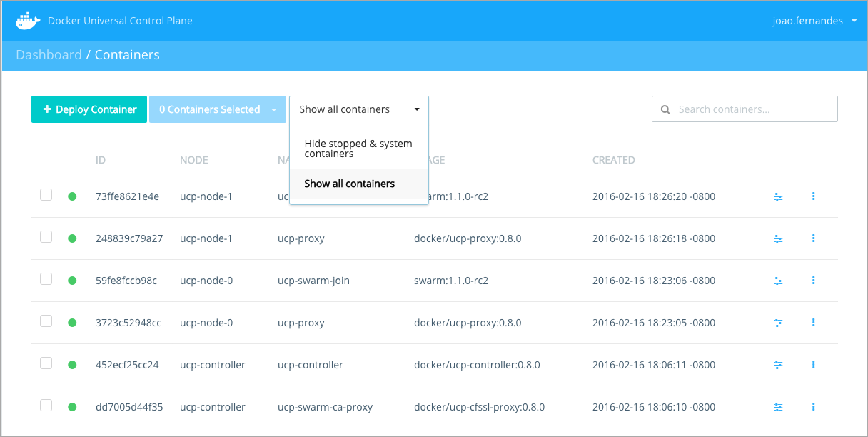Choose Hide stopped & system containers option
The width and height of the screenshot is (868, 437).
click(x=358, y=149)
